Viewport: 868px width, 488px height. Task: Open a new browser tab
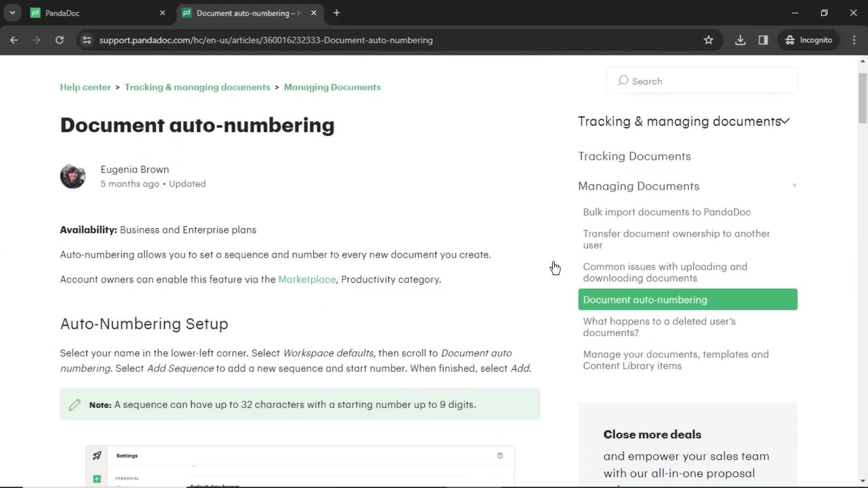click(336, 13)
